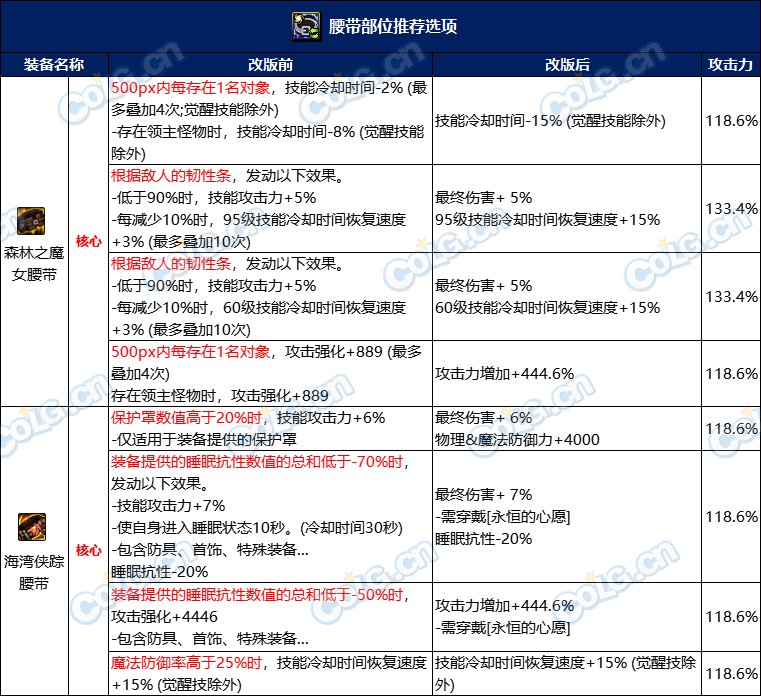Click the 物理&魔法防御力+4000 text
The width and height of the screenshot is (761, 696).
(x=517, y=440)
